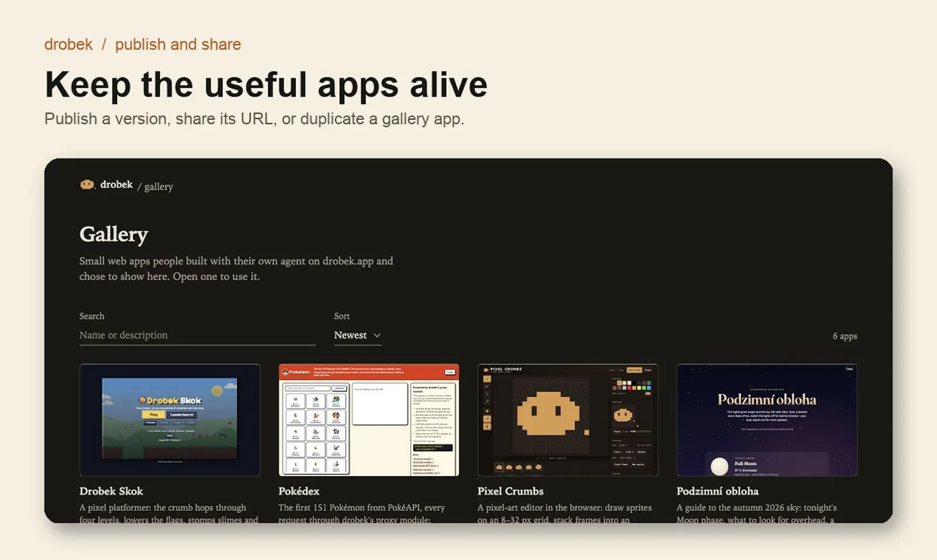Open the Podzimní obloha app thumbnail
Screen dimensions: 937x560
(767, 420)
